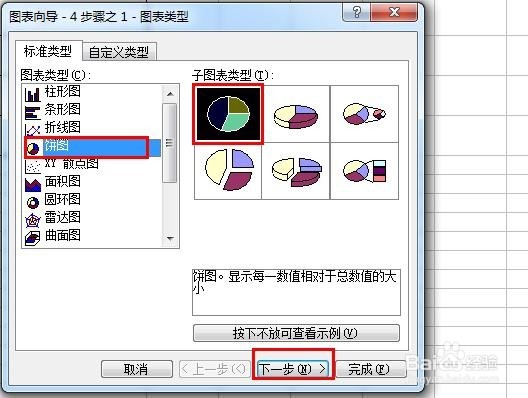Click the dialog help question mark button
The height and width of the screenshot is (398, 528).
356,13
